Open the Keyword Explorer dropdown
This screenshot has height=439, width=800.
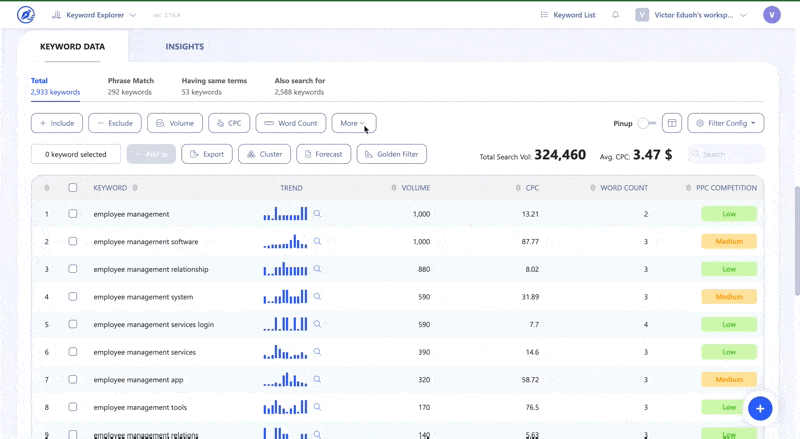point(94,15)
